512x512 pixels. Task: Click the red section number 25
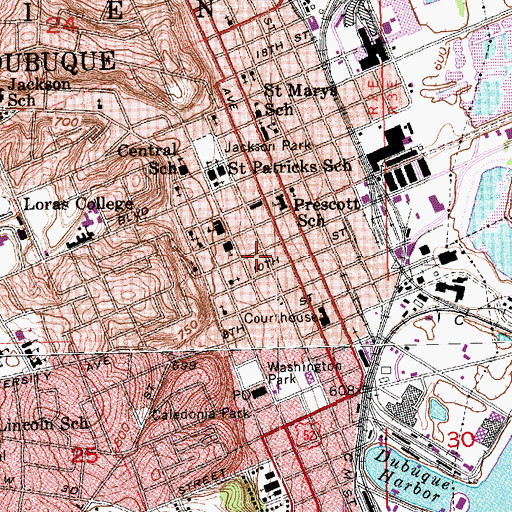(x=85, y=456)
